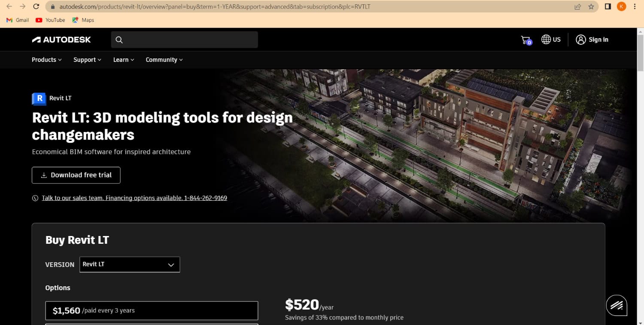The width and height of the screenshot is (644, 325).
Task: Open the chat assistant floating icon
Action: tap(617, 306)
